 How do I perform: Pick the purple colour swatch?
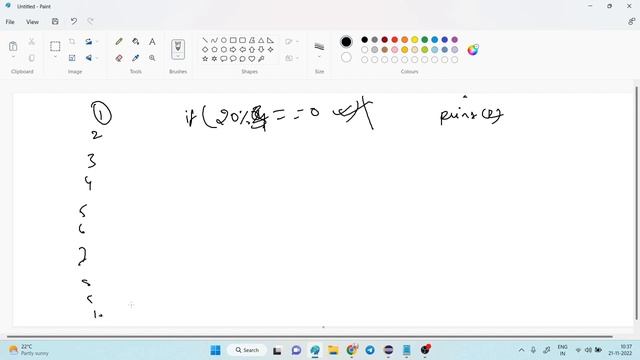pyautogui.click(x=455, y=40)
